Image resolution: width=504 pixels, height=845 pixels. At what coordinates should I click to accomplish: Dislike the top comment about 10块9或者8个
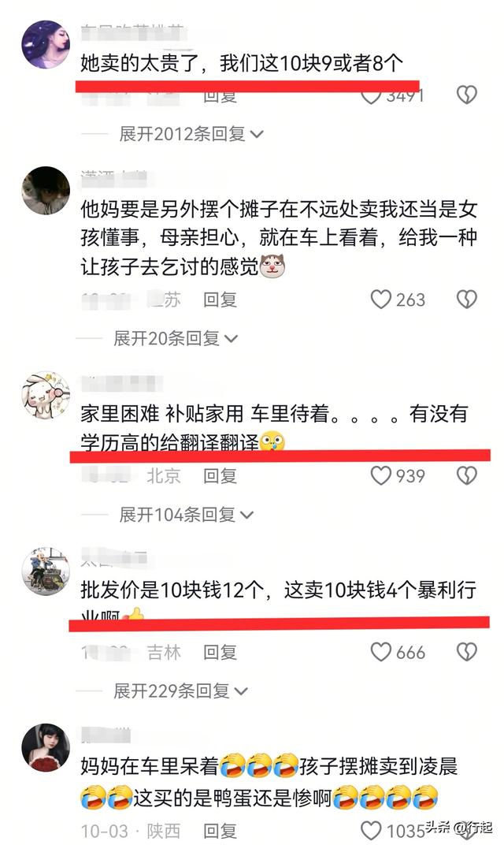(x=467, y=95)
